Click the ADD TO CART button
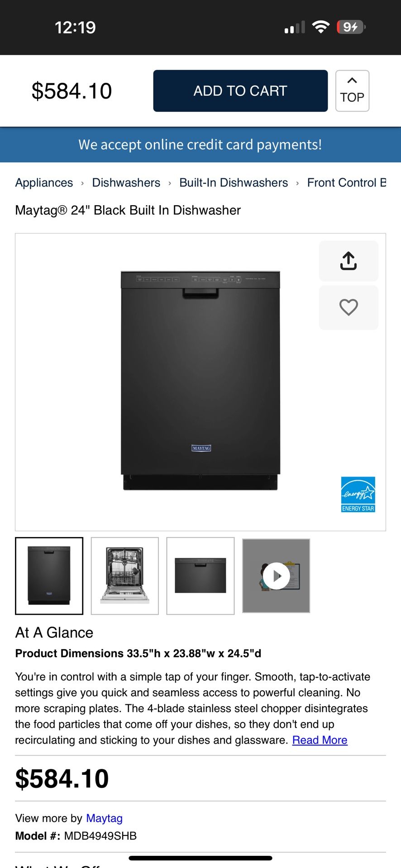The width and height of the screenshot is (401, 868). [240, 91]
